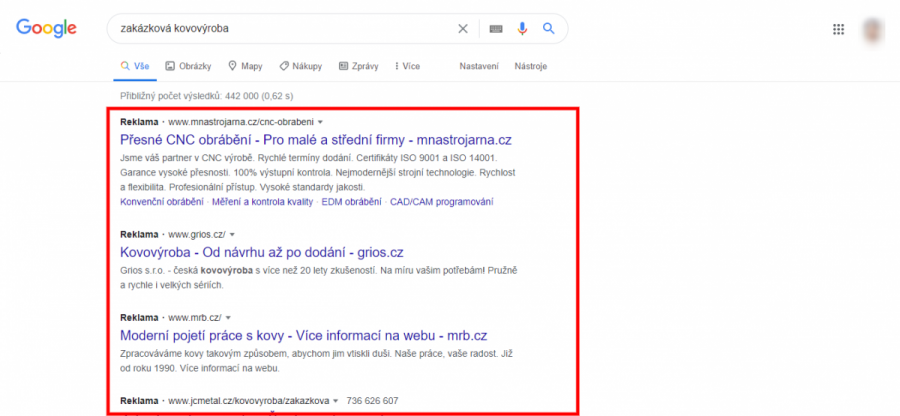This screenshot has height=416, width=900.
Task: Open the Google apps grid icon
Action: 839,29
